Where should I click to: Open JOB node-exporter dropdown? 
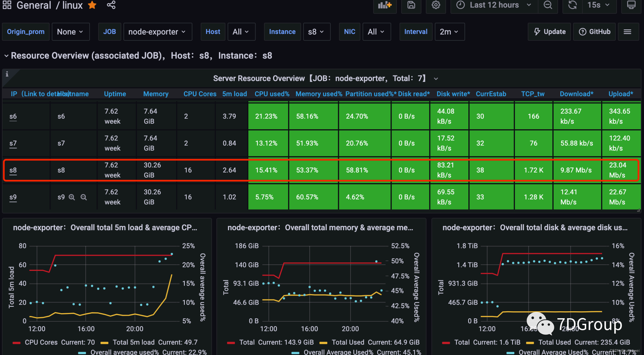[x=158, y=32]
